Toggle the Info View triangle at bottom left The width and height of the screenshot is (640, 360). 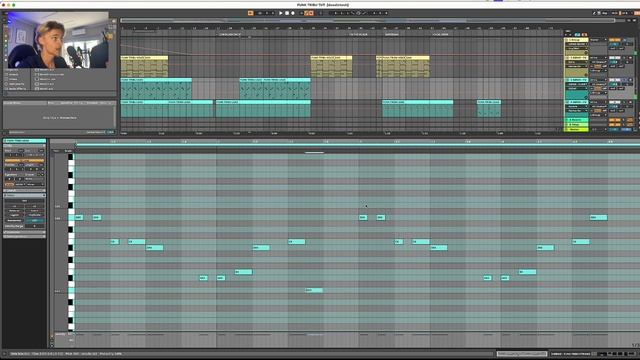5,353
